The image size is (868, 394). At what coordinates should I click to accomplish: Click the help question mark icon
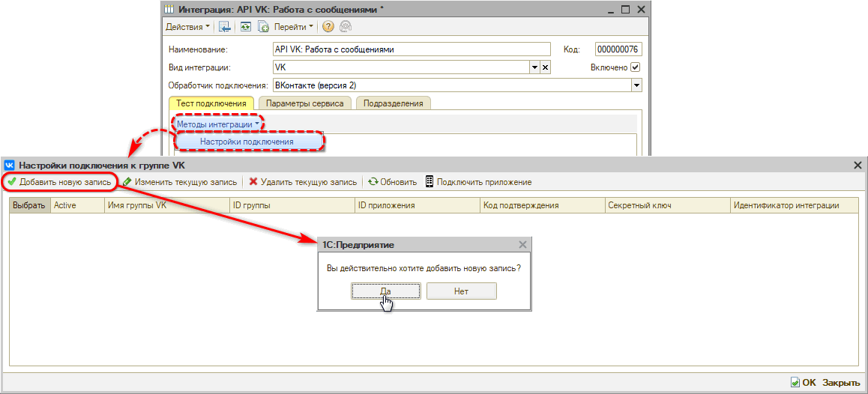point(328,27)
